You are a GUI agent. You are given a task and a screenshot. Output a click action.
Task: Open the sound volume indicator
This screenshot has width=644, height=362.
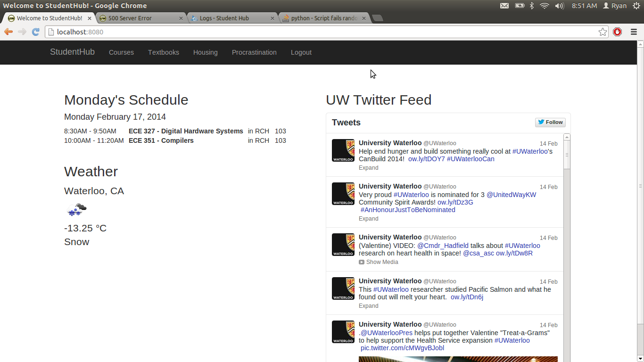point(560,6)
